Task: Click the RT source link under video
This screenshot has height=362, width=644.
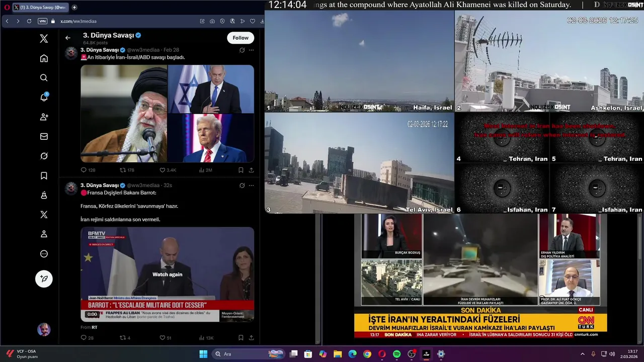Action: [x=94, y=327]
